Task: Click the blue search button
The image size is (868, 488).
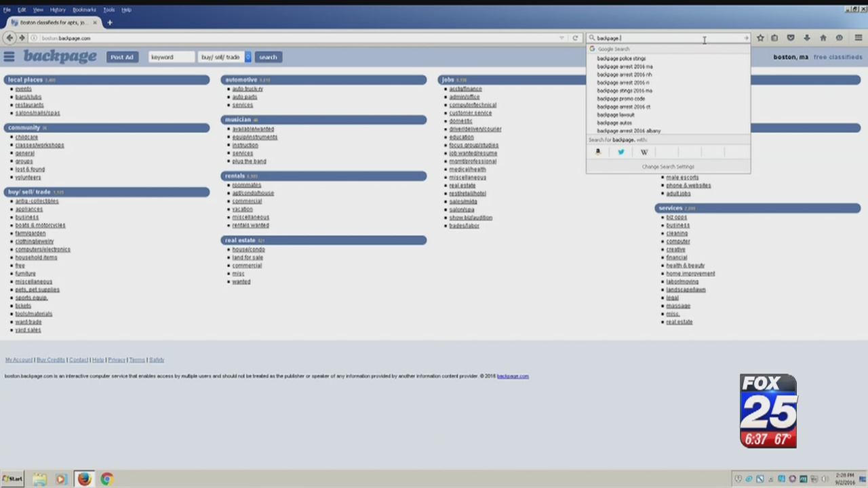Action: pos(268,57)
